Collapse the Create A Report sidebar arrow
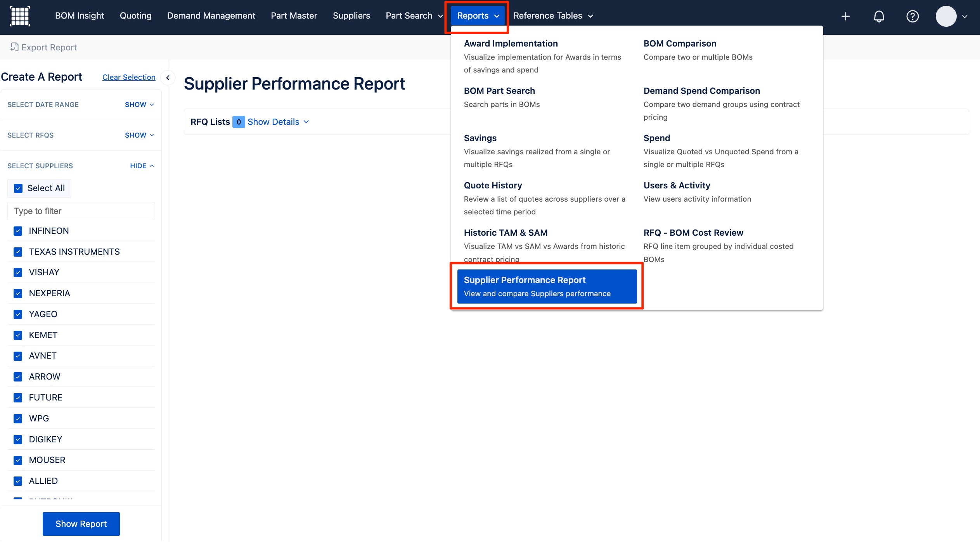The width and height of the screenshot is (980, 542). [168, 78]
